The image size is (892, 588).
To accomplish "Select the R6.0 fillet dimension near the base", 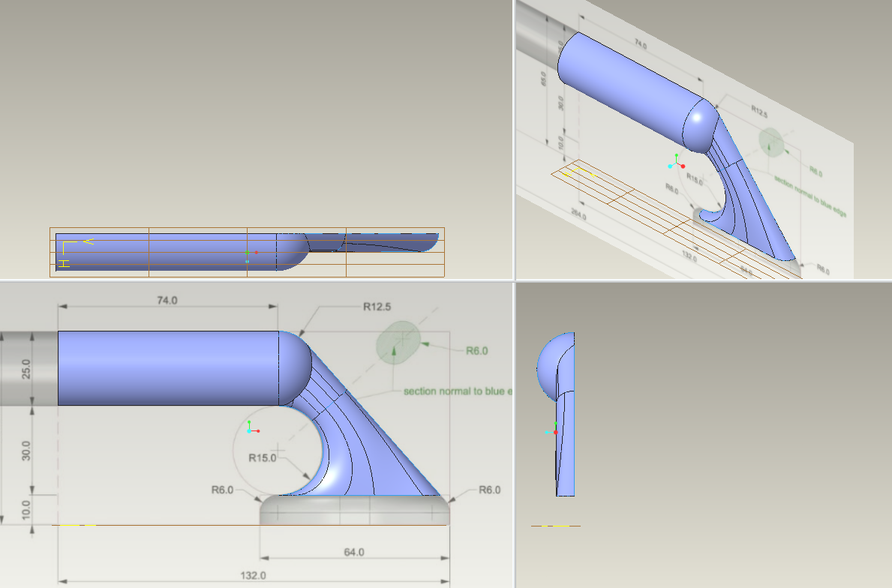I will [221, 491].
